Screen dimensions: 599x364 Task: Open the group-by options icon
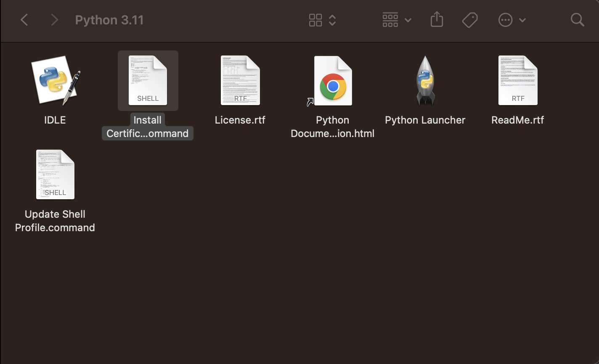[x=390, y=20]
